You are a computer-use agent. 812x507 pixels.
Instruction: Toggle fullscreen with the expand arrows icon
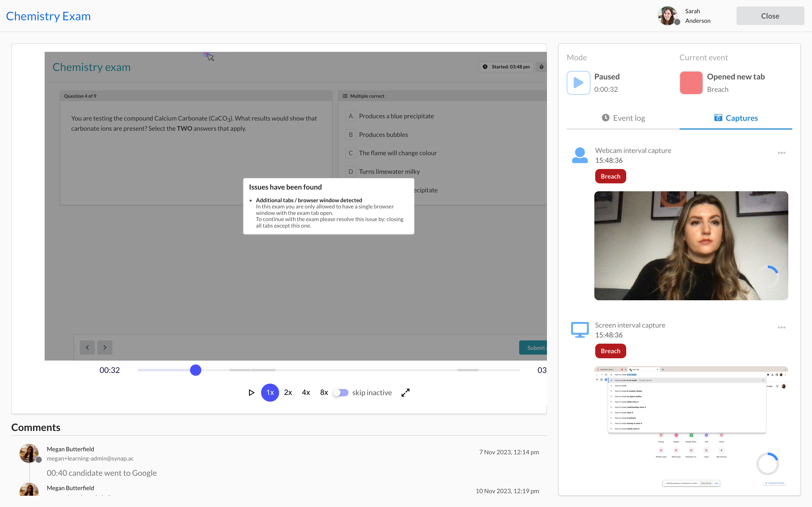coord(405,392)
